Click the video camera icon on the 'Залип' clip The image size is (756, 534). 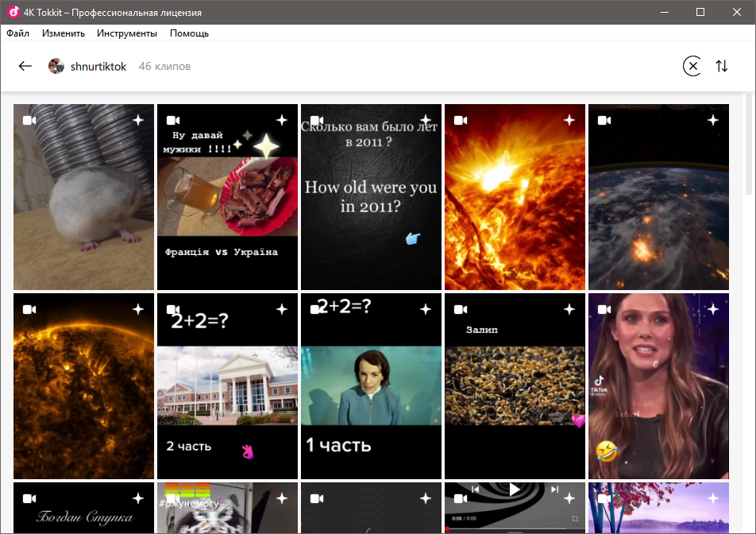[x=461, y=309]
